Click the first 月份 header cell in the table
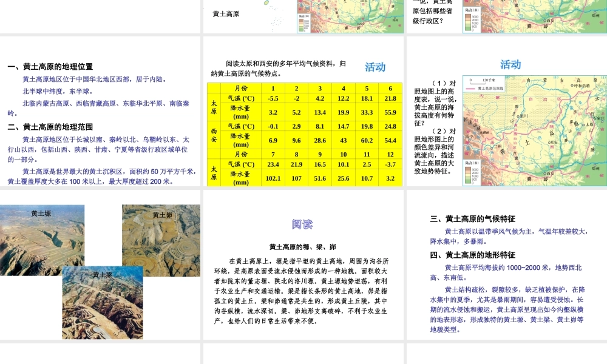607x364 pixels. 241,88
